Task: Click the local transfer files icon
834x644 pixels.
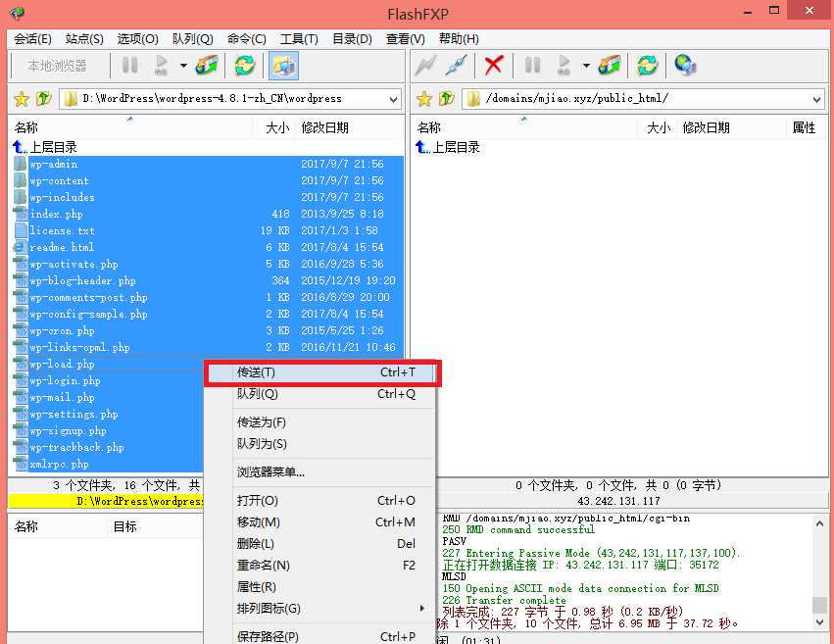Action: coord(207,66)
